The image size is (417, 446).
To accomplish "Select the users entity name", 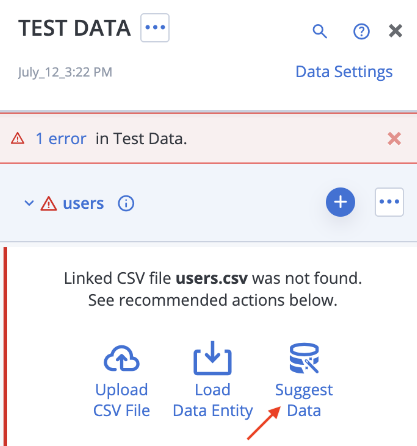I will [83, 203].
